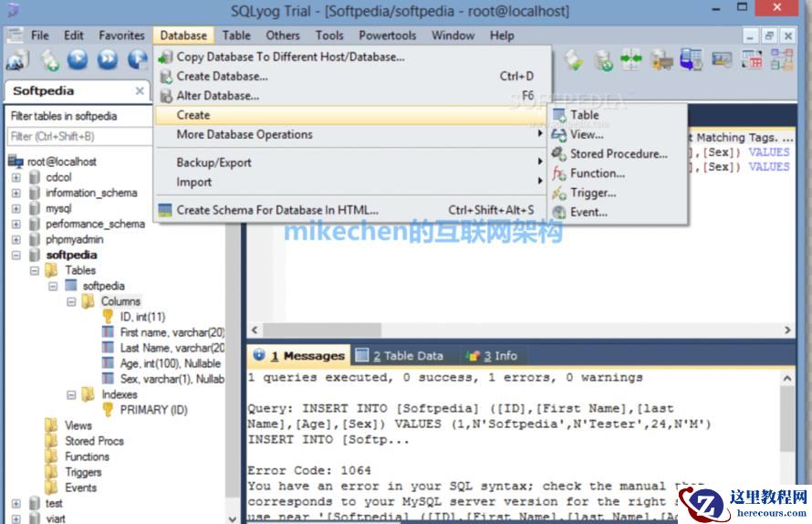Click View icon in Create submenu

pyautogui.click(x=558, y=135)
